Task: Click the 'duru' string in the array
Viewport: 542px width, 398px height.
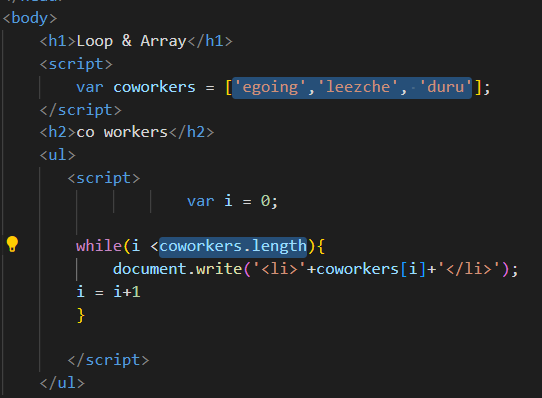Action: 445,87
